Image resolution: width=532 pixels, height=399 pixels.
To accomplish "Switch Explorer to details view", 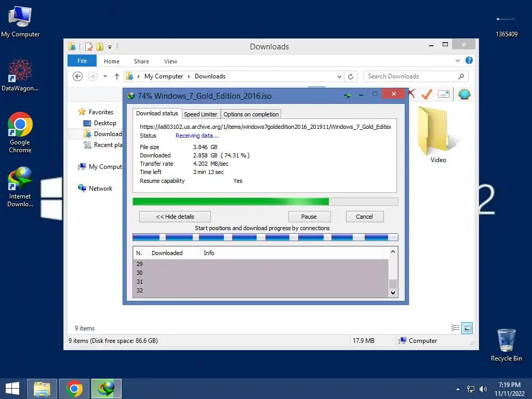I will (x=455, y=328).
